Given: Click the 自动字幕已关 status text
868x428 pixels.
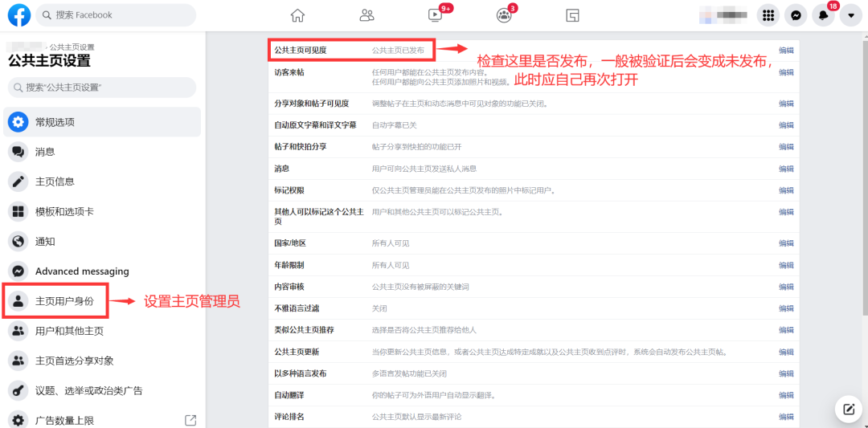Looking at the screenshot, I should coord(395,125).
